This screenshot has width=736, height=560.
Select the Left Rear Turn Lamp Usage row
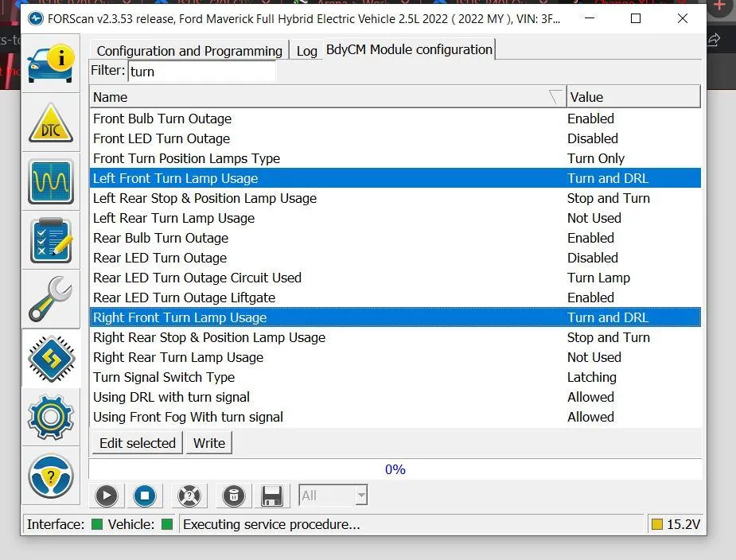point(395,218)
